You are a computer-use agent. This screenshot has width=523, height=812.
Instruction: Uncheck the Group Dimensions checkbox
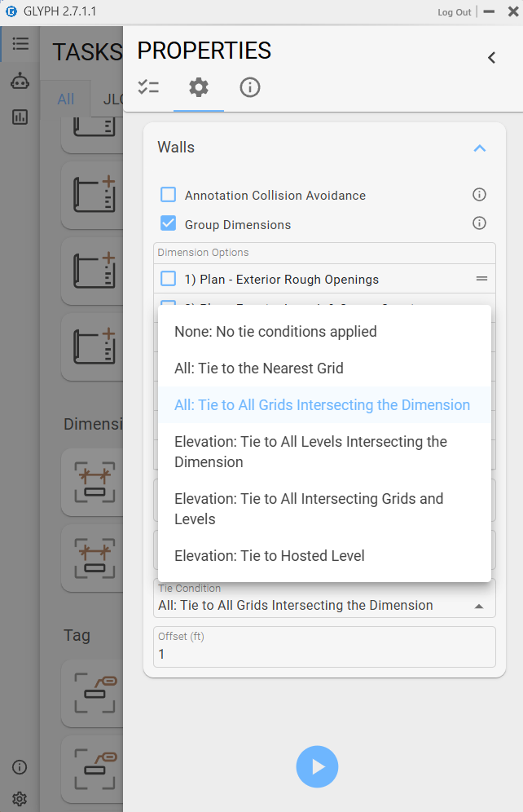tap(169, 223)
